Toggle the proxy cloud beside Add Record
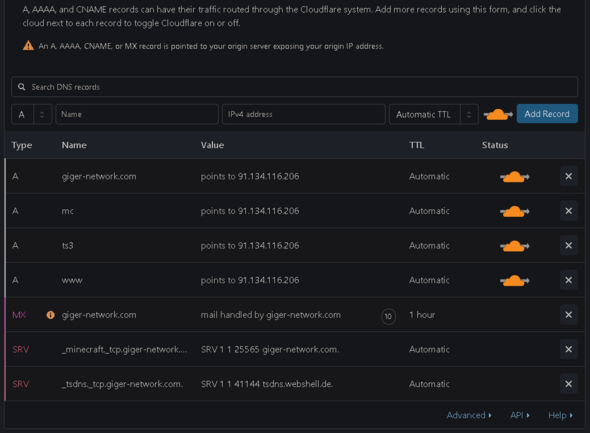 click(x=498, y=114)
